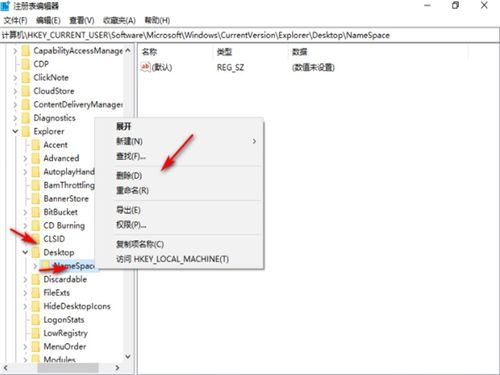Screen dimensions: 500x375
Task: Click the LogonStats folder icon
Action: pos(36,320)
